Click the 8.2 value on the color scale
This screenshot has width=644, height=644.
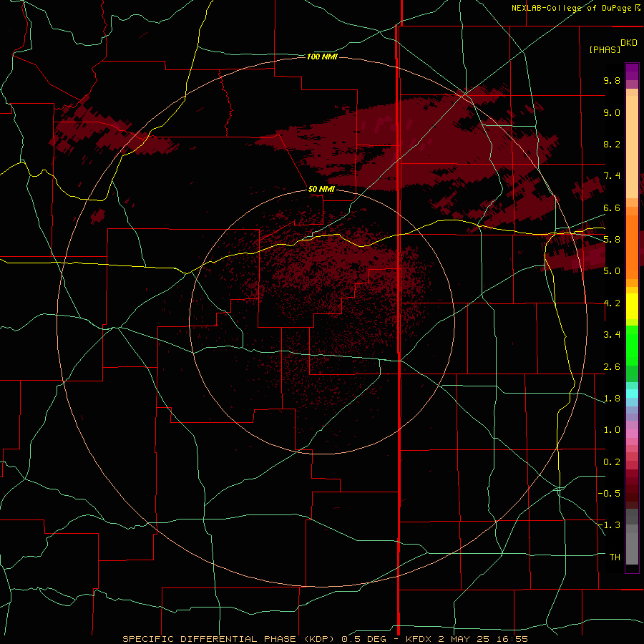point(612,144)
